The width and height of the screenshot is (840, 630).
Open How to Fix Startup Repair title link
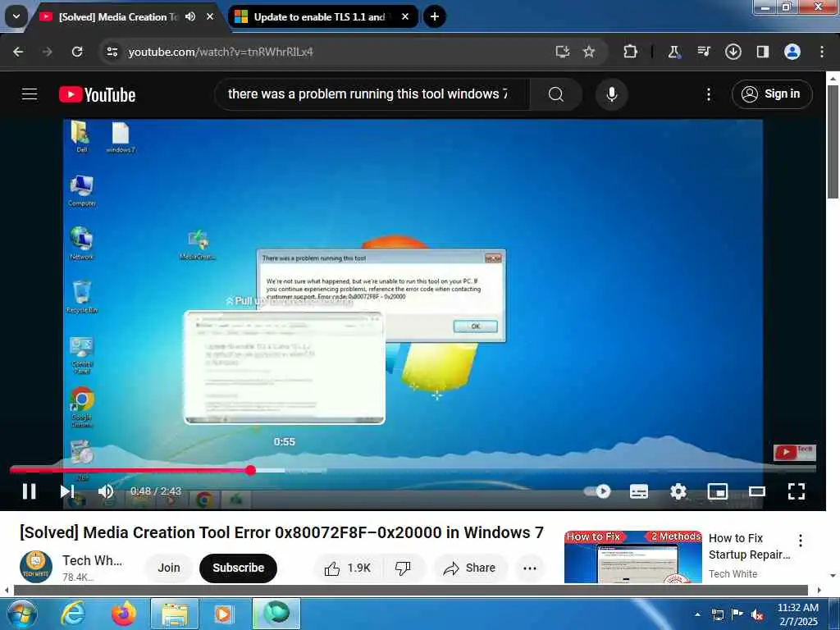click(x=749, y=546)
